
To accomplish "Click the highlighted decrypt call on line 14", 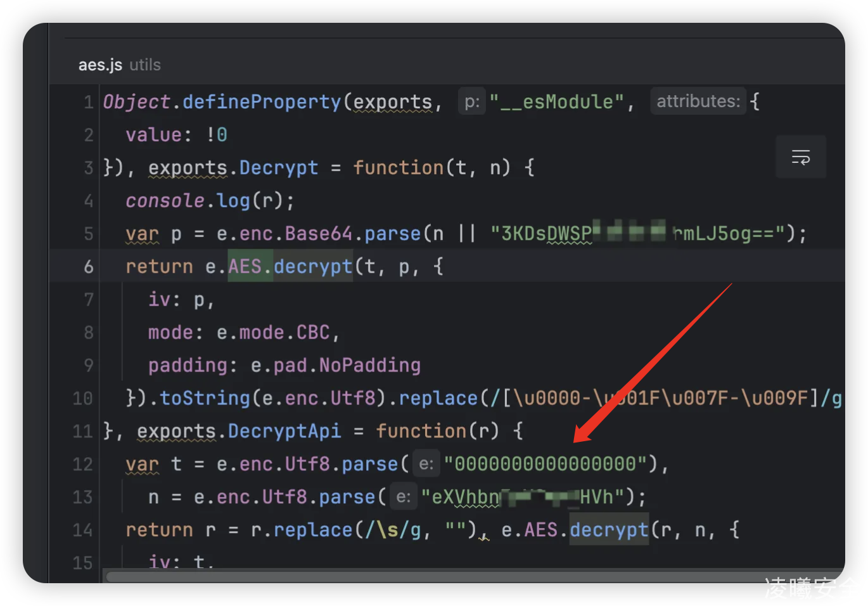I will tap(609, 530).
